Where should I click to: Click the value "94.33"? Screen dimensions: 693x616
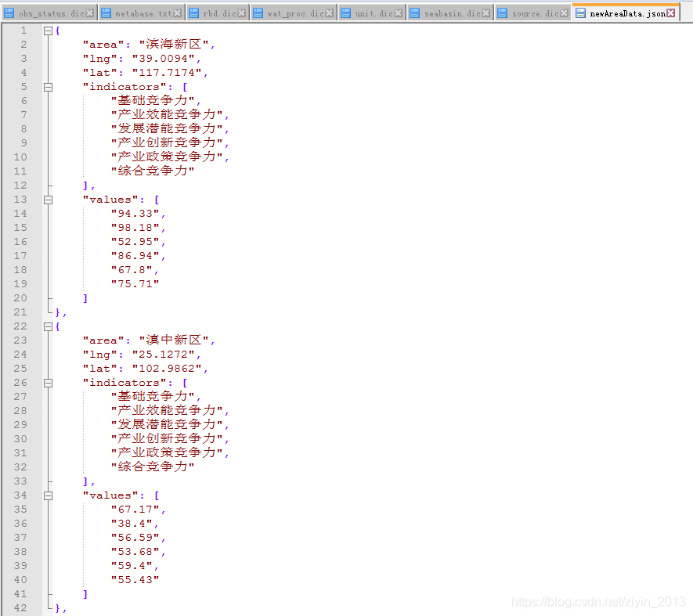135,214
